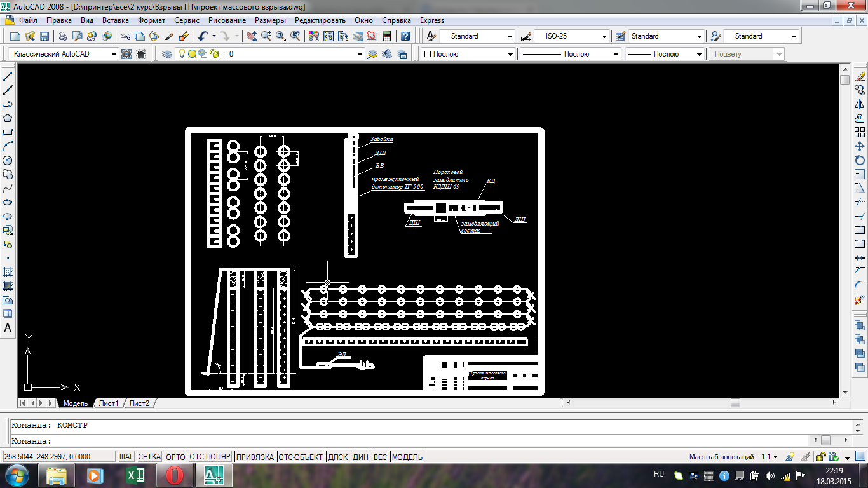This screenshot has height=488, width=868.
Task: Select the Hatch tool
Action: (8, 272)
